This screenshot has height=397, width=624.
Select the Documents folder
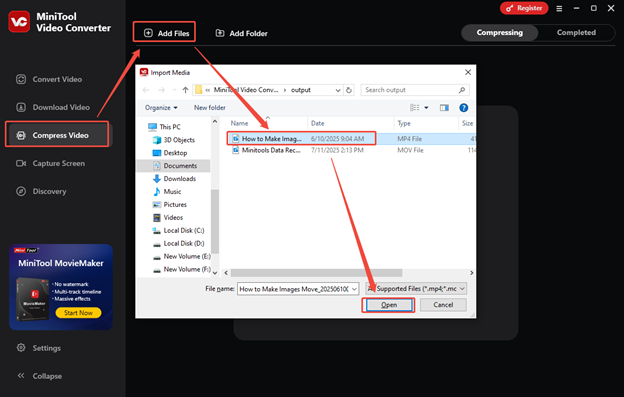174,165
